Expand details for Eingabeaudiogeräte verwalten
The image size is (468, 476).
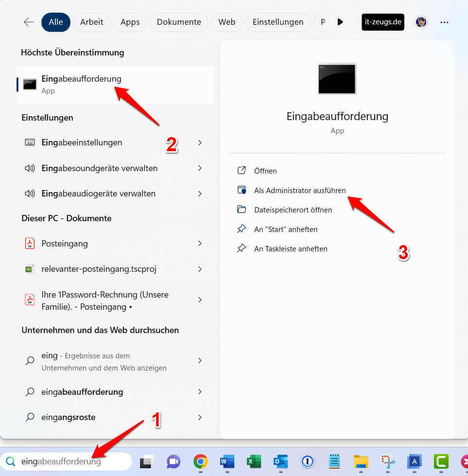tap(200, 194)
